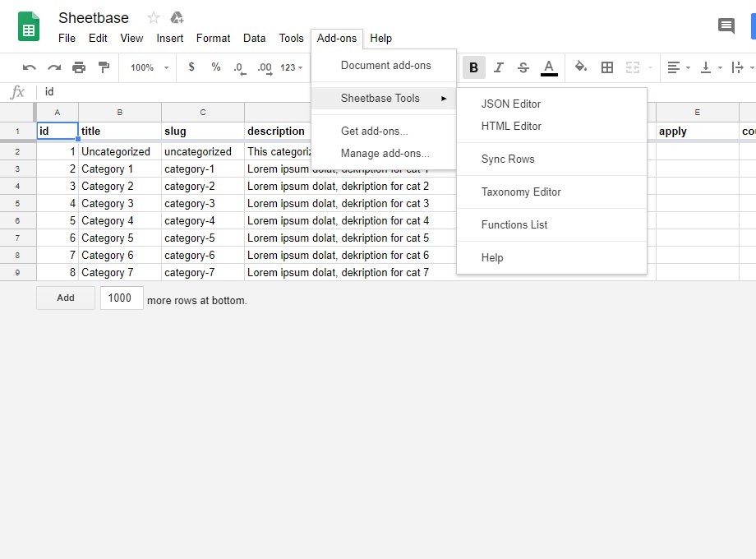The height and width of the screenshot is (559, 756).
Task: Open the Insert menu
Action: coord(170,38)
